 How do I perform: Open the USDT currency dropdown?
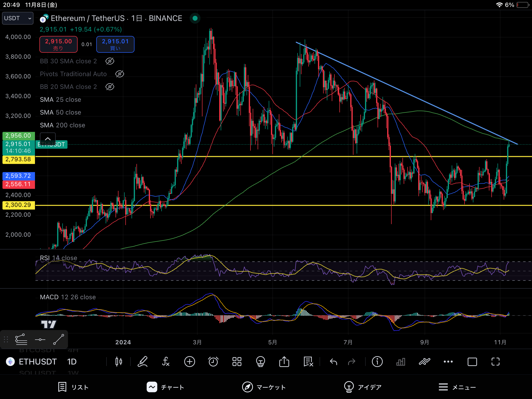pyautogui.click(x=18, y=18)
